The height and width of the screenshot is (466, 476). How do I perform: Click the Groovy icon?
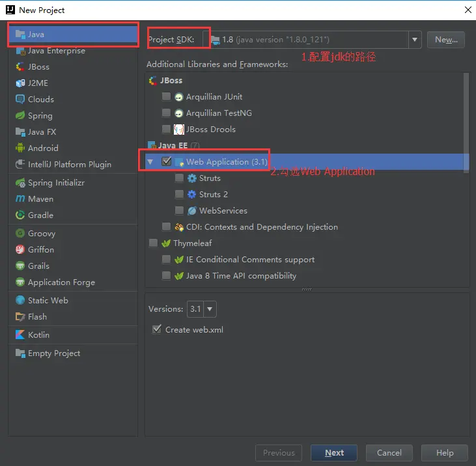coord(20,233)
